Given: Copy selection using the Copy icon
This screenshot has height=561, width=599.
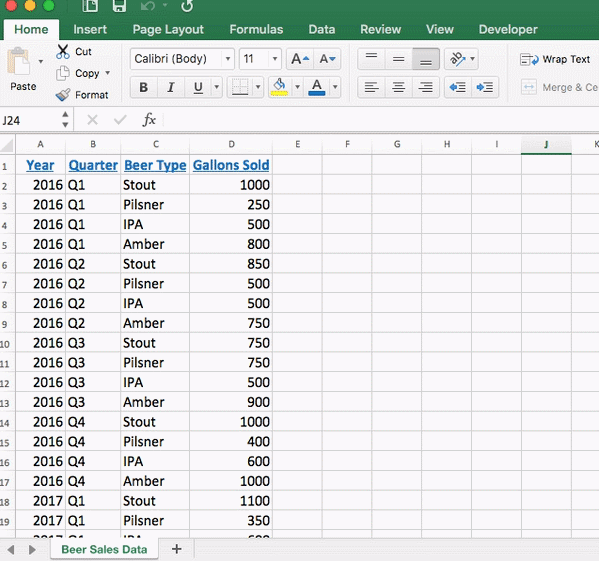Looking at the screenshot, I should 63,73.
